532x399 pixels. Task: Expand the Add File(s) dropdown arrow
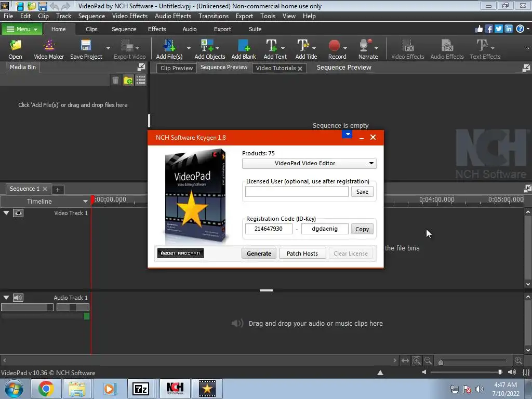tap(189, 48)
